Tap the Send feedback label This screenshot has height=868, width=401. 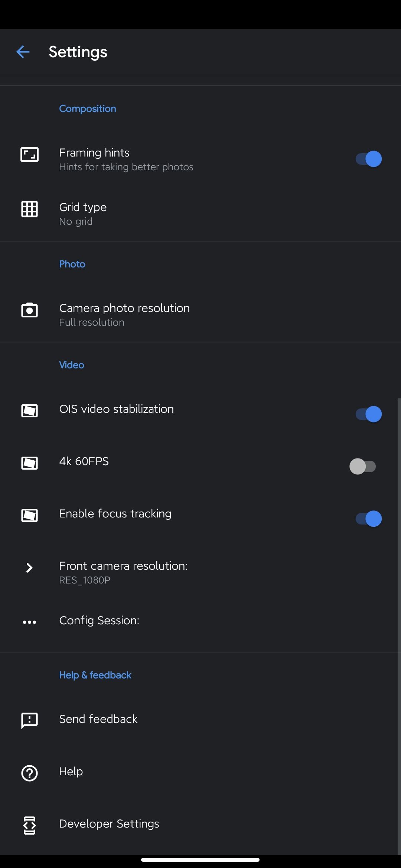click(98, 719)
